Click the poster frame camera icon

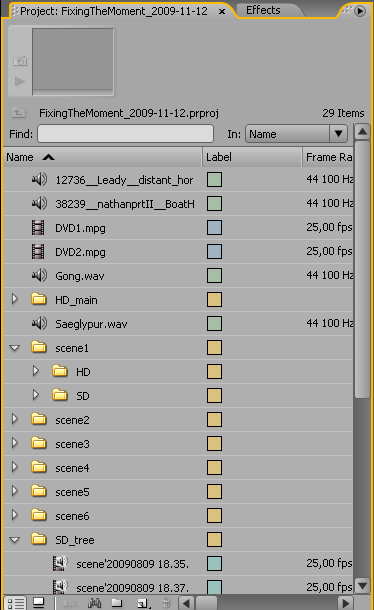click(x=20, y=61)
